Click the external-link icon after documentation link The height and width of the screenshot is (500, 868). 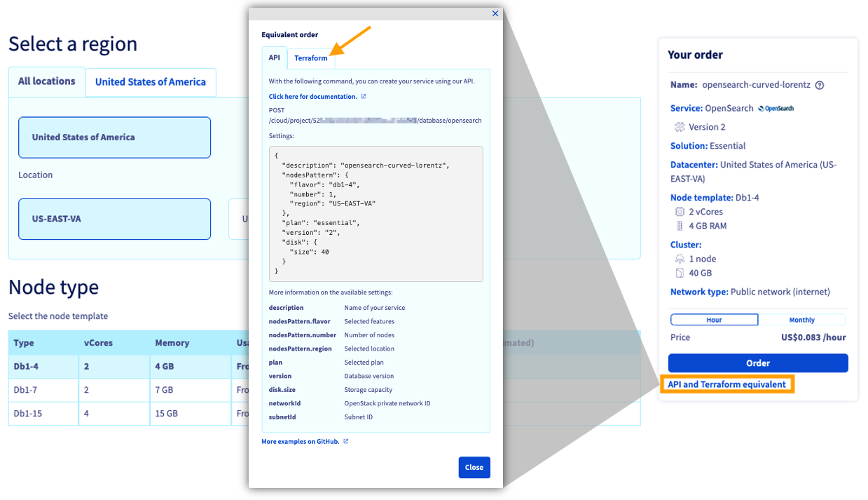click(x=363, y=96)
